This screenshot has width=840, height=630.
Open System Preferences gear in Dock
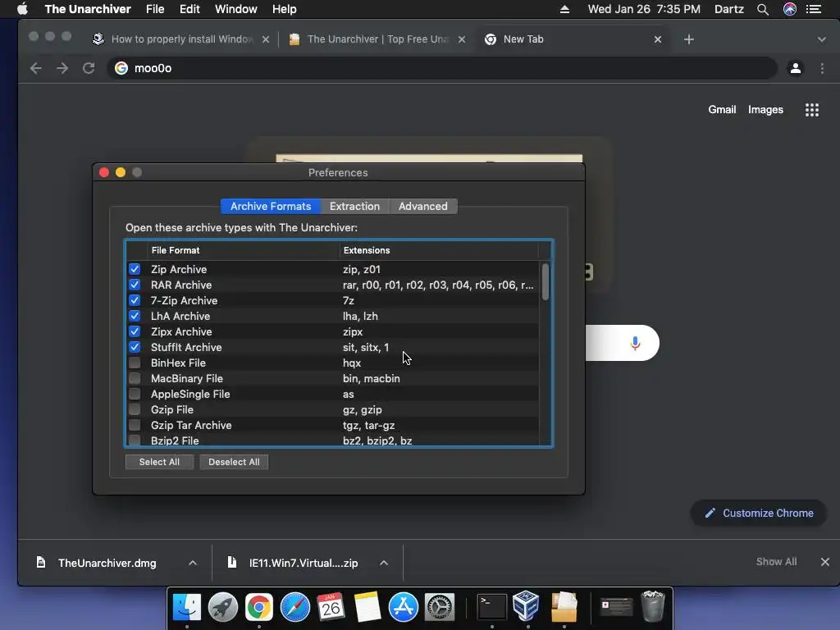tap(440, 608)
